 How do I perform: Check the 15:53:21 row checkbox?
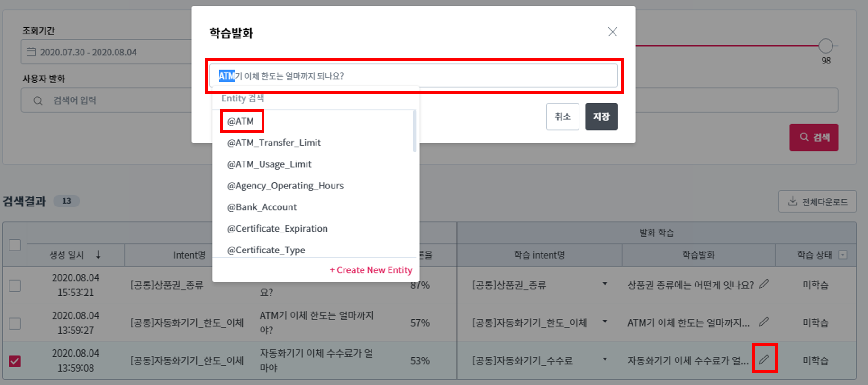15,286
